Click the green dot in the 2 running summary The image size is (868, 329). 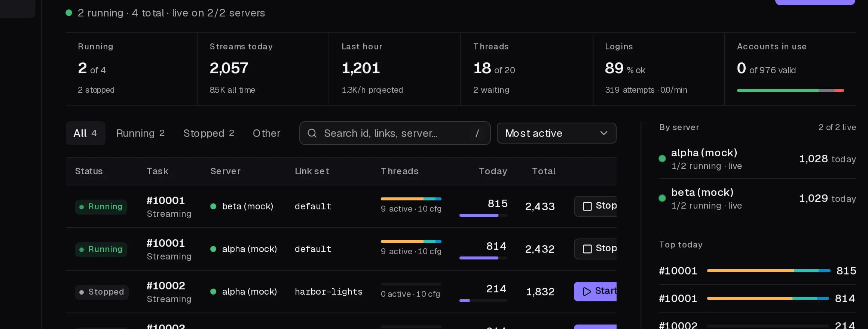tap(69, 13)
